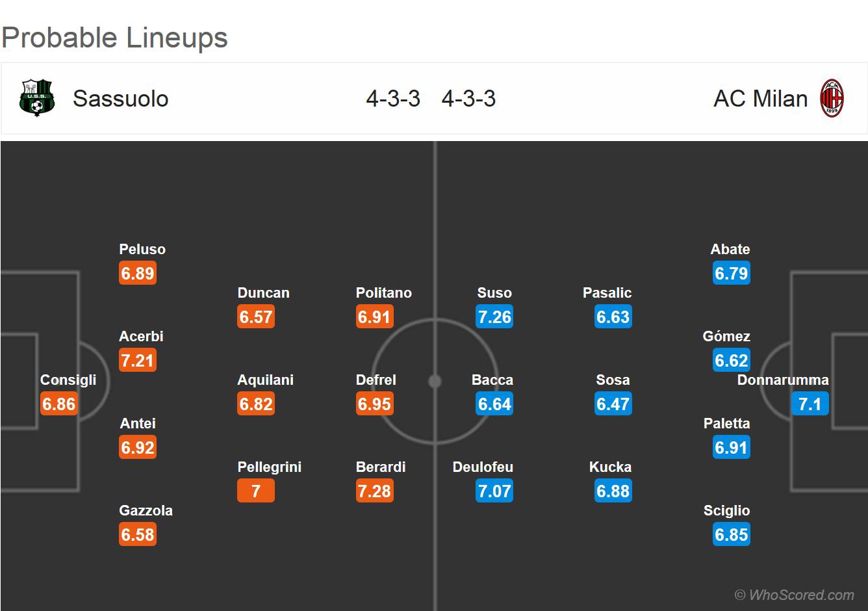Click Abate's 6.79 rating badge

click(731, 273)
